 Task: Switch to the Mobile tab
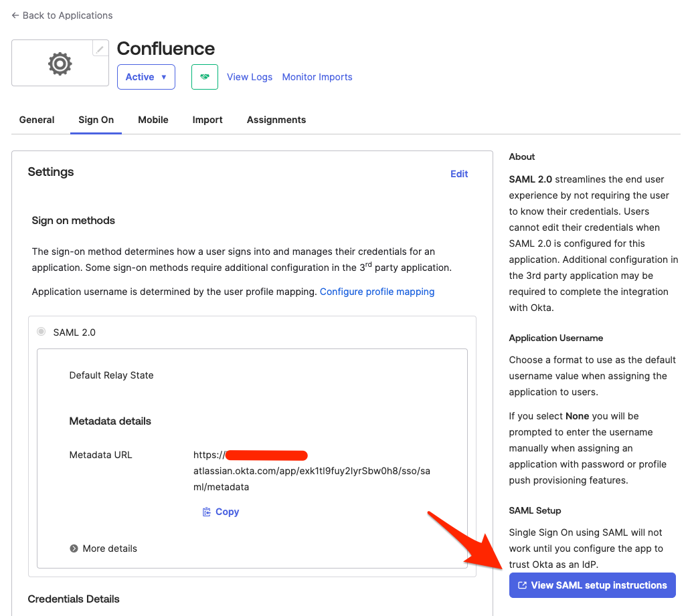tap(153, 120)
